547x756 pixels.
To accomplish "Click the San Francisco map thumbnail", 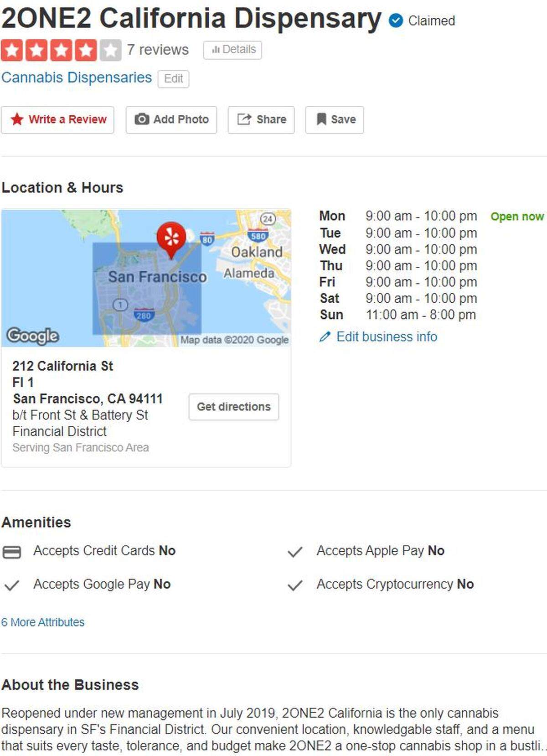I will pyautogui.click(x=146, y=278).
